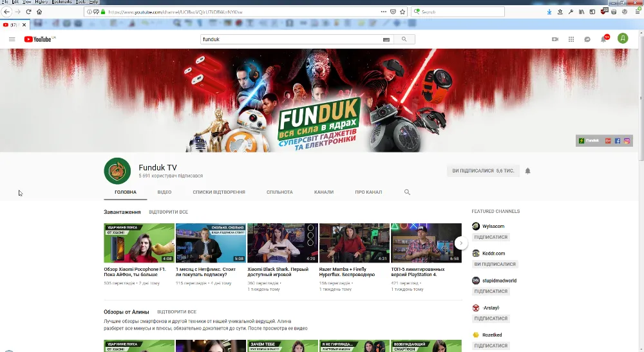The image size is (644, 352).
Task: Search within the channel using the magnifier
Action: pyautogui.click(x=407, y=192)
